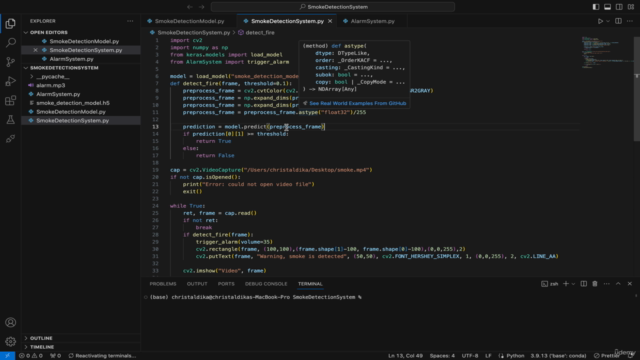Run the Python file with the play button
The image size is (640, 360).
[600, 21]
